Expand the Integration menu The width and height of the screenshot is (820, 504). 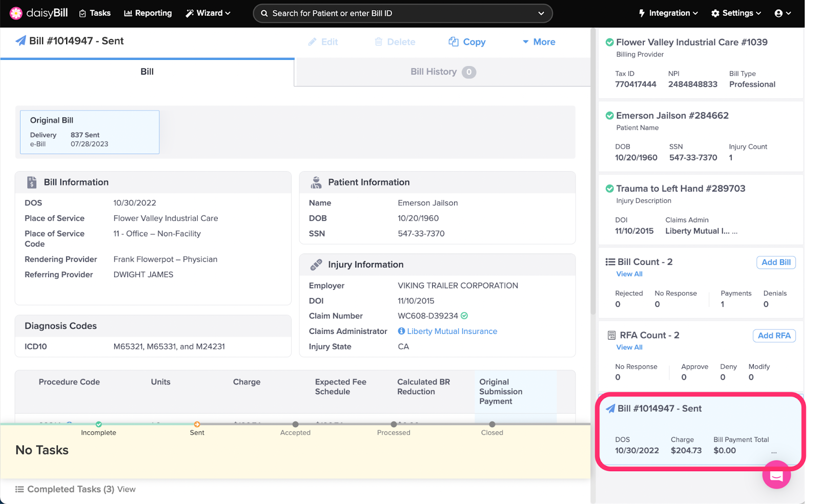[668, 13]
